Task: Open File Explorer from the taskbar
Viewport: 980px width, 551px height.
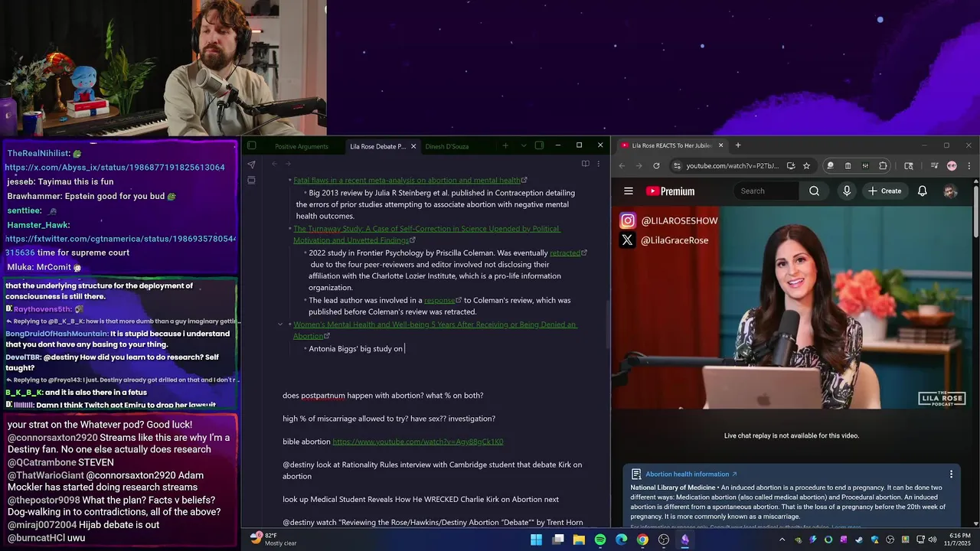Action: click(x=580, y=540)
